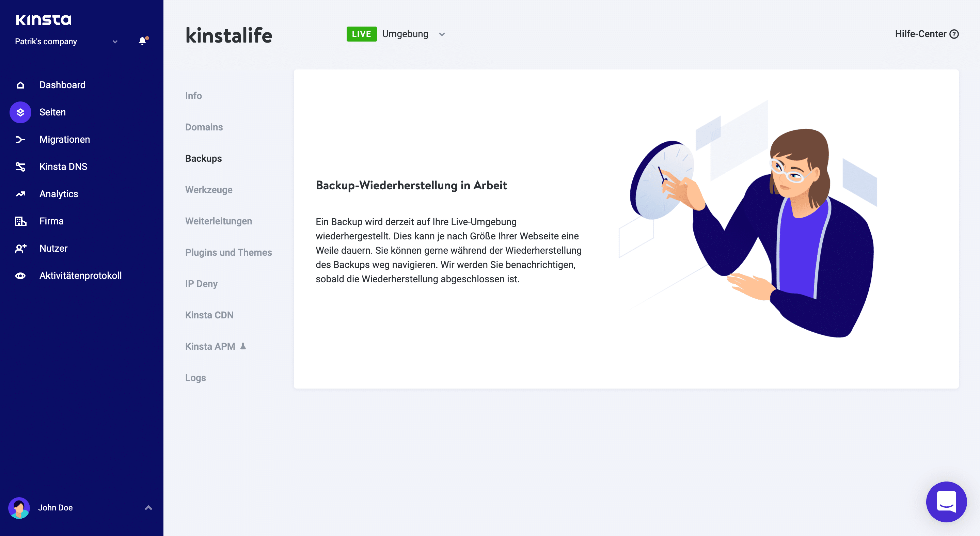Viewport: 980px width, 536px height.
Task: Click the Kinsta APM warning icon
Action: (243, 346)
